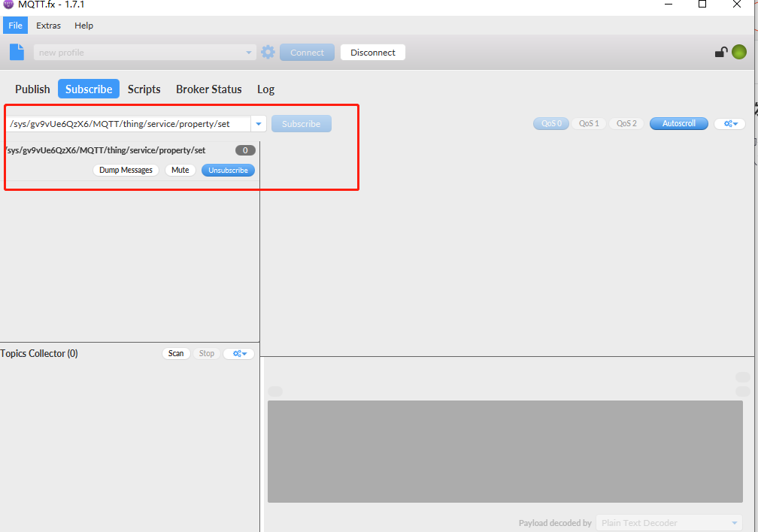The image size is (758, 532).
Task: Switch to the Publish tab
Action: click(x=32, y=89)
